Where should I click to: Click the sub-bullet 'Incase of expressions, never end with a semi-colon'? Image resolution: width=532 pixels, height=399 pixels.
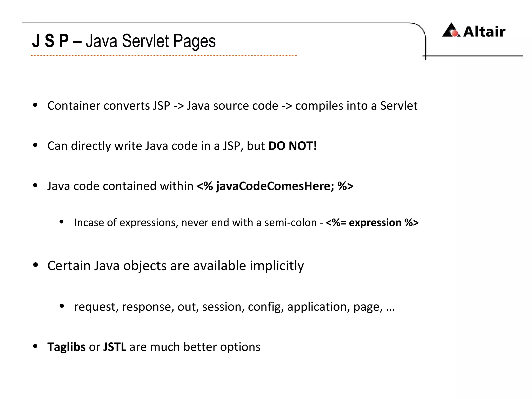point(195,223)
